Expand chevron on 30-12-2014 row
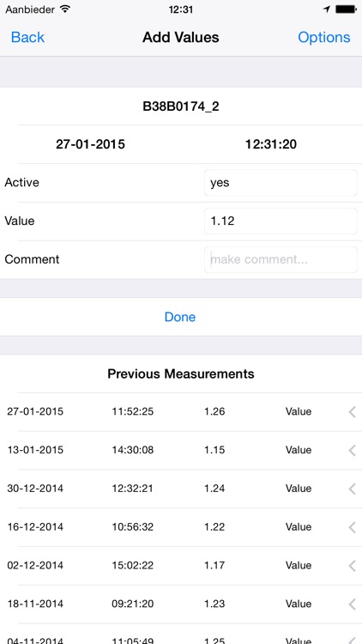This screenshot has width=362, height=644. pos(352,489)
